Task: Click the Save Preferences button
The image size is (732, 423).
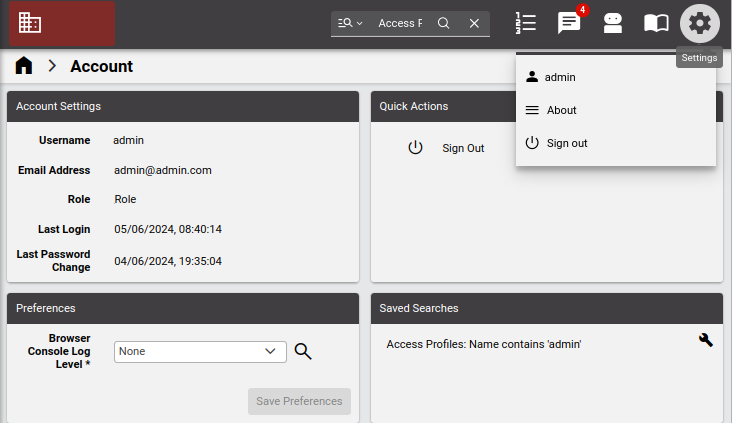Action: (299, 401)
